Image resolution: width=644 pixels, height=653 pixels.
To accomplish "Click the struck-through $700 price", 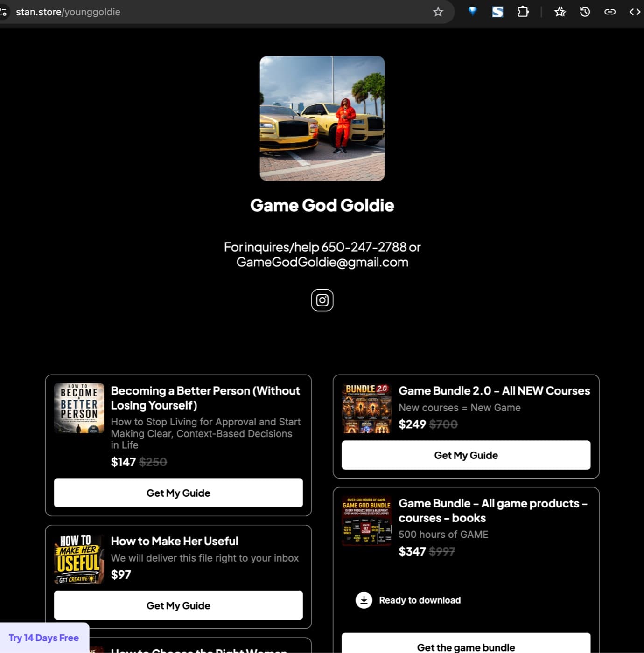I will (x=443, y=424).
